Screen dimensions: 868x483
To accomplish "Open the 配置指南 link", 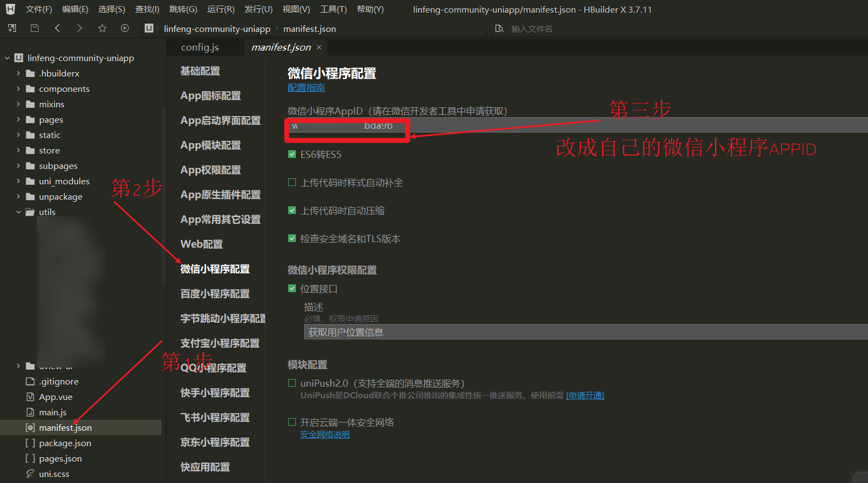I will [306, 87].
